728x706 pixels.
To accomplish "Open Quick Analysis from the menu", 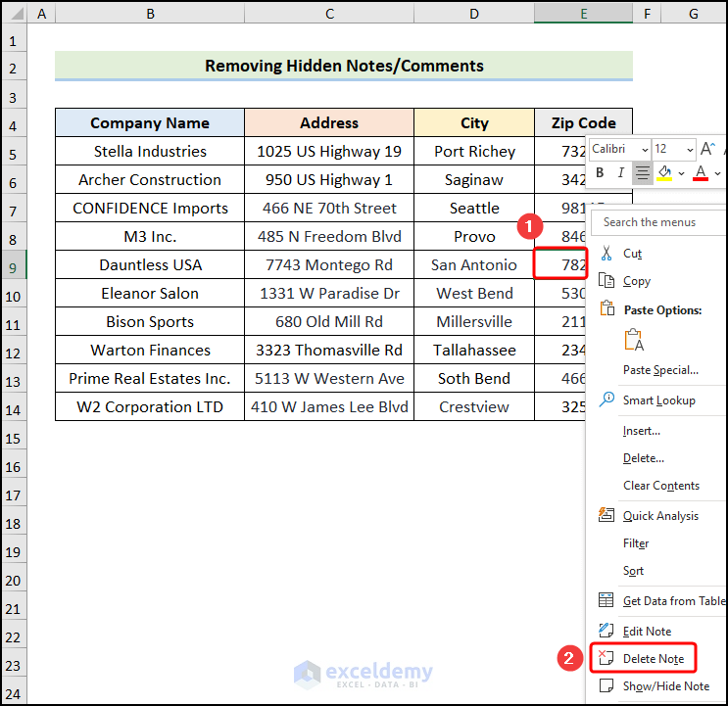I will click(660, 515).
